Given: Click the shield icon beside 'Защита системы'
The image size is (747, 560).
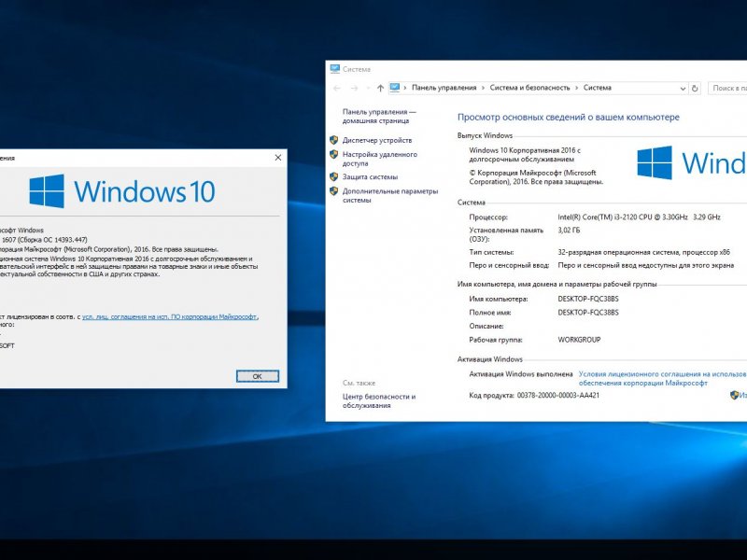Looking at the screenshot, I should point(334,176).
